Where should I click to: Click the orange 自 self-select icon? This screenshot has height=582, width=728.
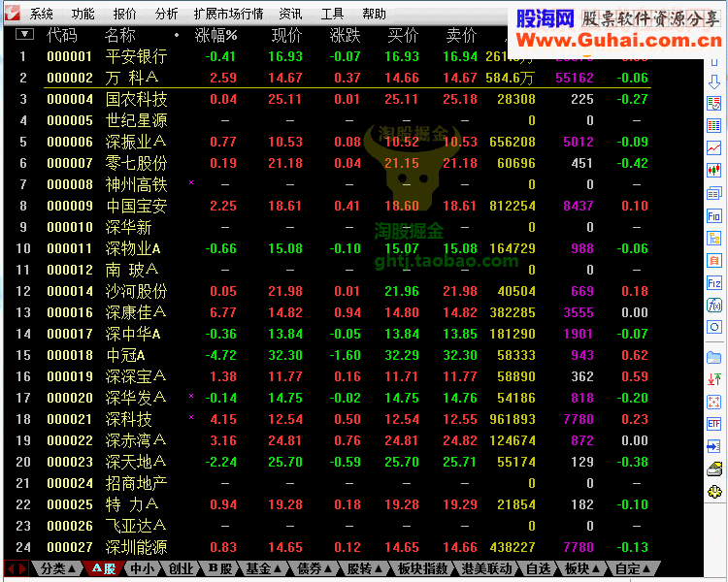[x=714, y=261]
